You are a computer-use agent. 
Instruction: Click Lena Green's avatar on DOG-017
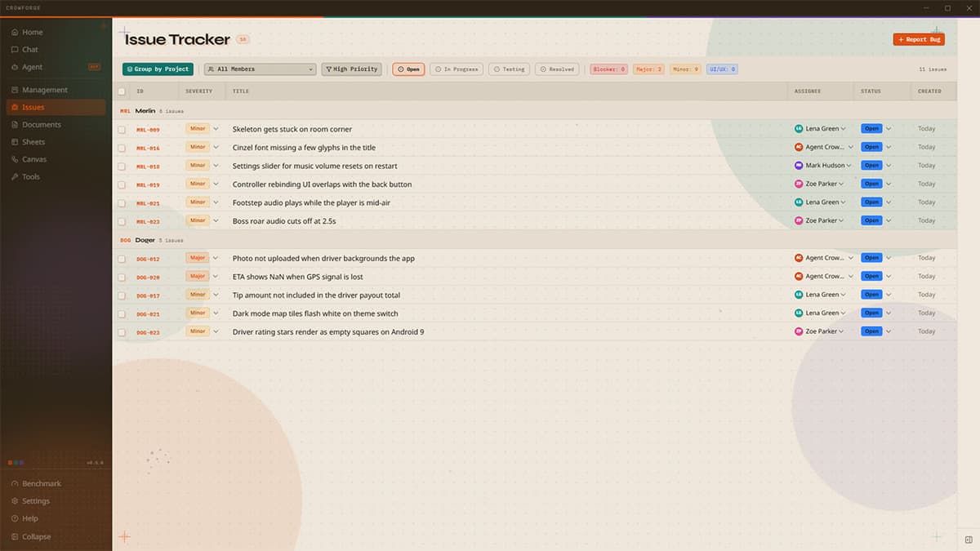click(799, 295)
